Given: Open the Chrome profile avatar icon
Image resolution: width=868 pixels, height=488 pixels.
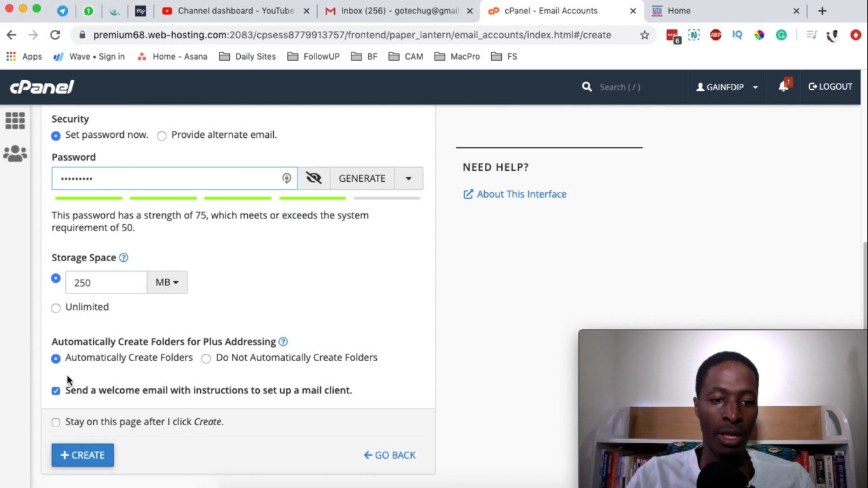Looking at the screenshot, I should pos(833,36).
